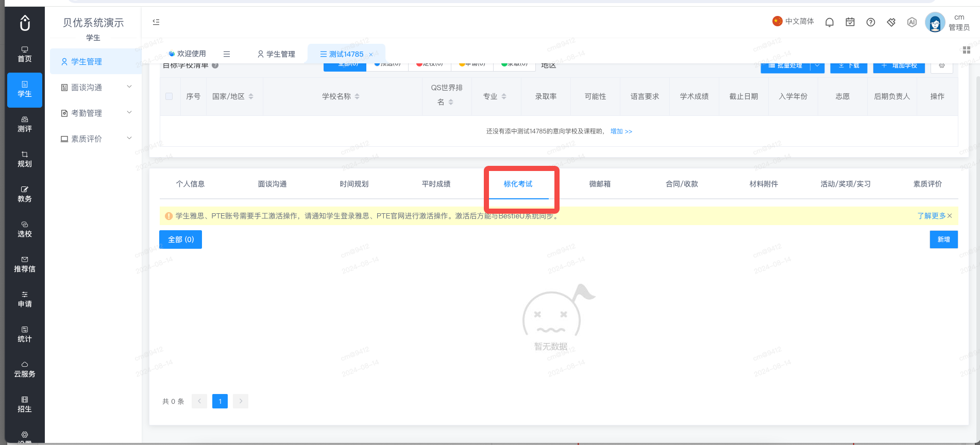This screenshot has height=445, width=980.
Task: Click the 新增 button
Action: pyautogui.click(x=943, y=239)
